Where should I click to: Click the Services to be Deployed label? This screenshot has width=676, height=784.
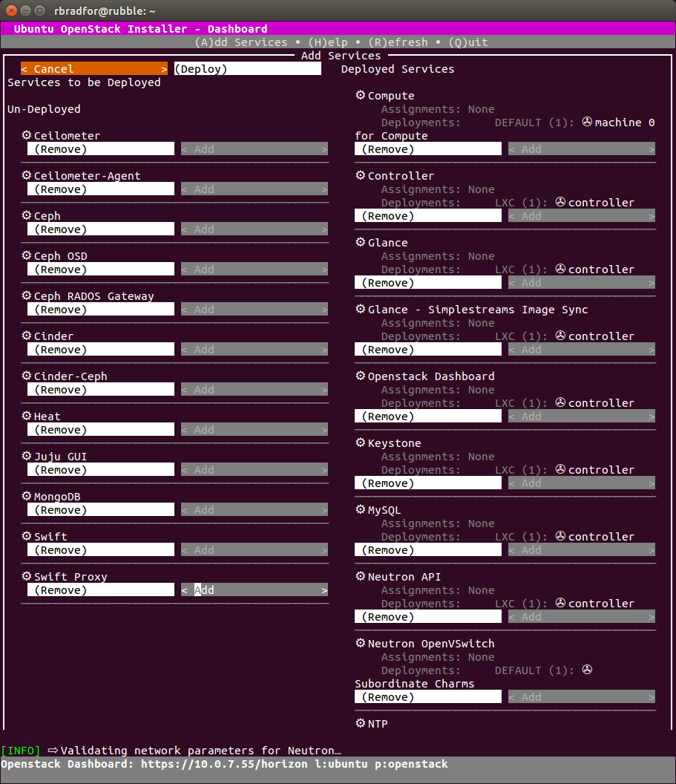(x=84, y=82)
